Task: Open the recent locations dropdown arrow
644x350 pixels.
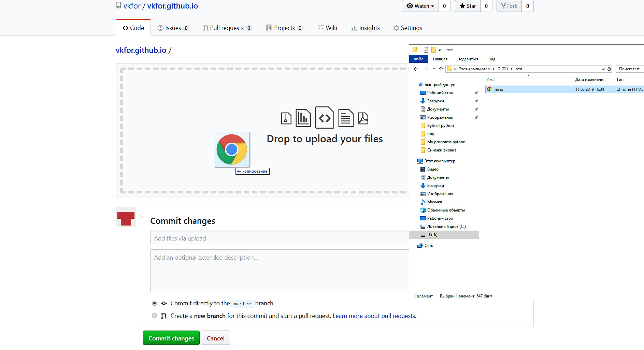Action: pyautogui.click(x=434, y=69)
